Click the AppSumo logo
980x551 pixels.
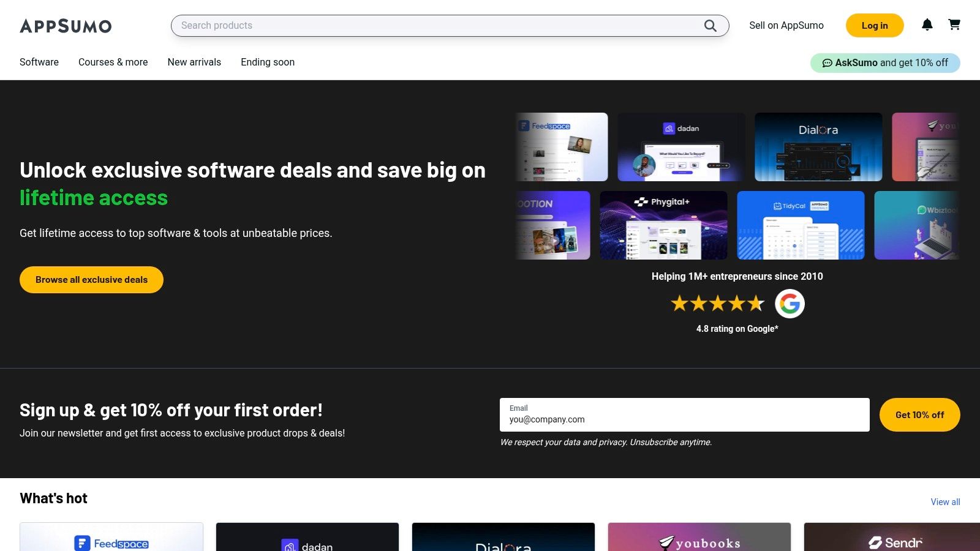(66, 26)
